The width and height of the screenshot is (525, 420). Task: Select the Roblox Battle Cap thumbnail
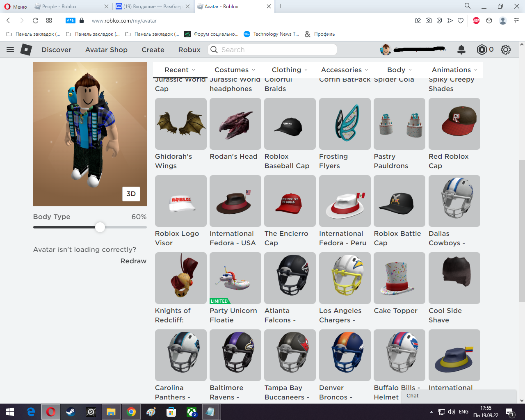399,201
